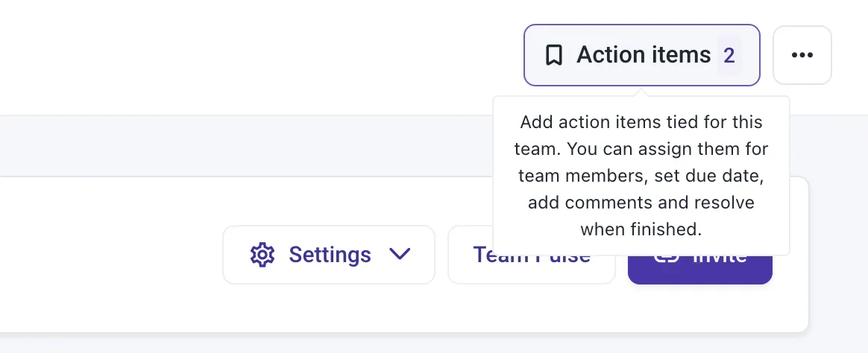This screenshot has height=353, width=868.
Task: Click the ellipsis button beside Action items
Action: 802,55
